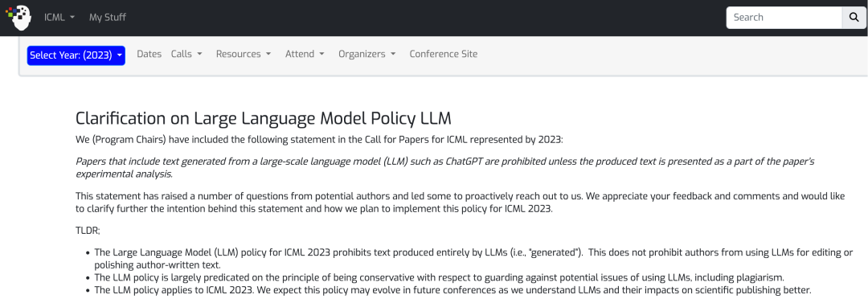Expand the Calls menu

(x=186, y=54)
